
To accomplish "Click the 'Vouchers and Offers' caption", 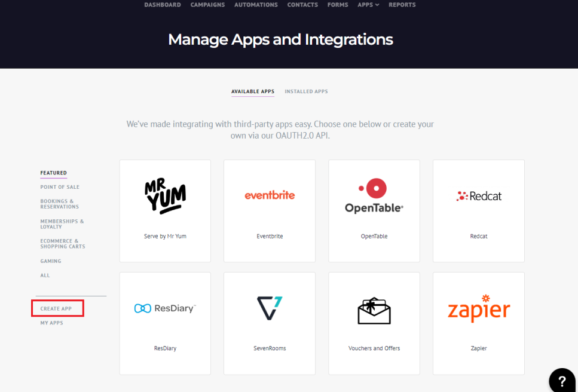I will (374, 348).
